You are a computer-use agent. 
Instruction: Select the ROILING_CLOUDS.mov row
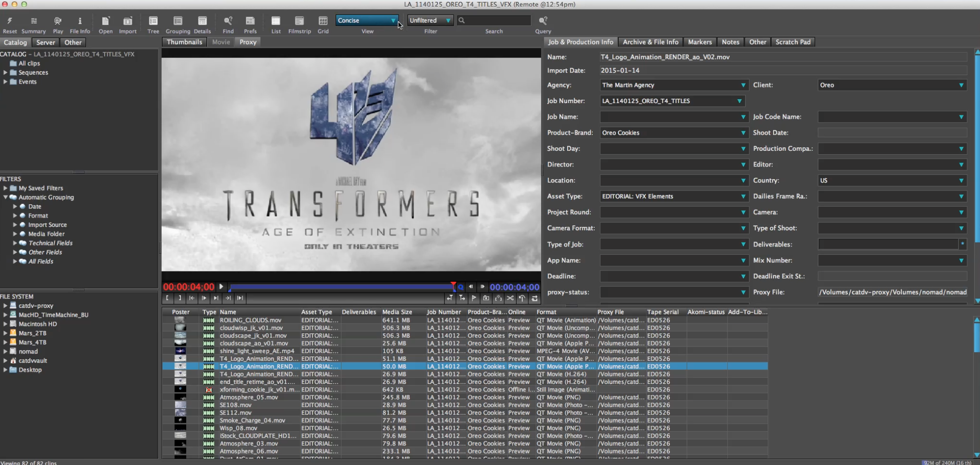465,320
